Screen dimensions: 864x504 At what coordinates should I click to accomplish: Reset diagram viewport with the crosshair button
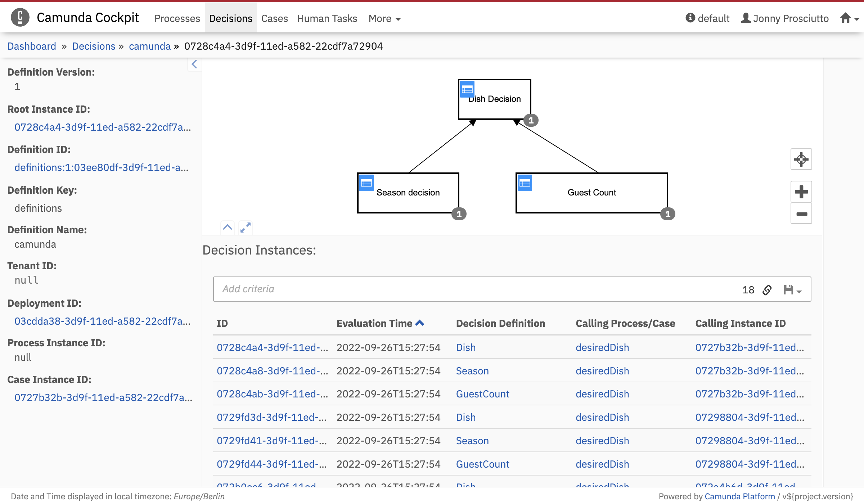coord(801,159)
